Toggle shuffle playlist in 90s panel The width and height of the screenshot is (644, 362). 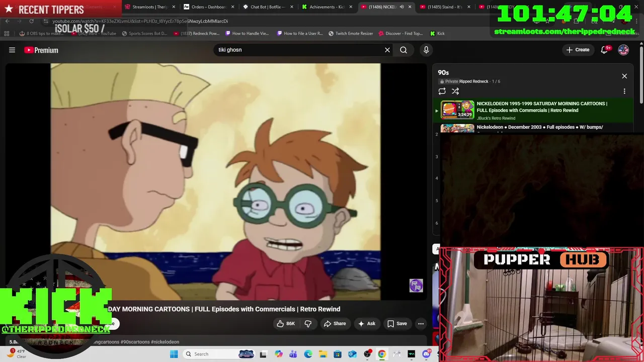click(455, 92)
